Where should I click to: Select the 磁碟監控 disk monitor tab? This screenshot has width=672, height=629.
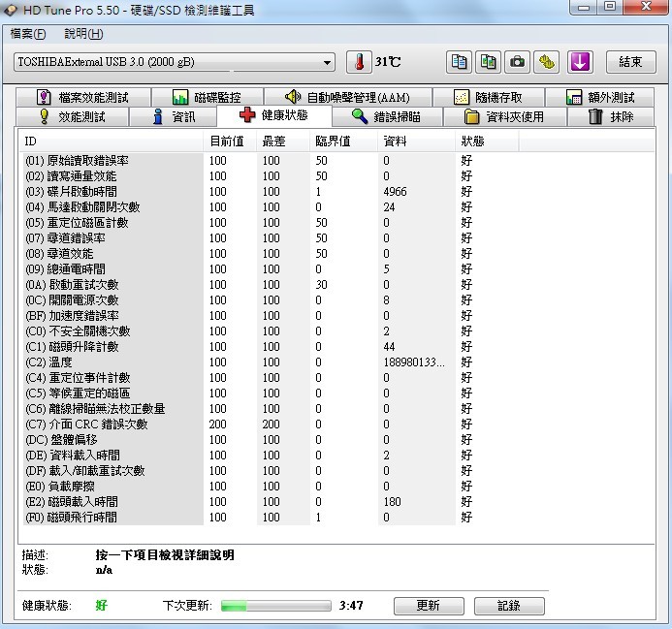(206, 98)
